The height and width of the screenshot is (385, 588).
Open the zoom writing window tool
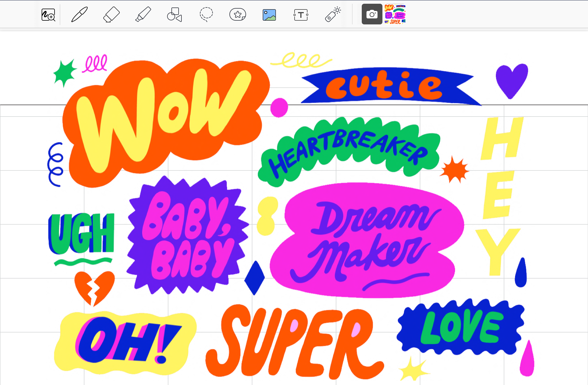[48, 15]
